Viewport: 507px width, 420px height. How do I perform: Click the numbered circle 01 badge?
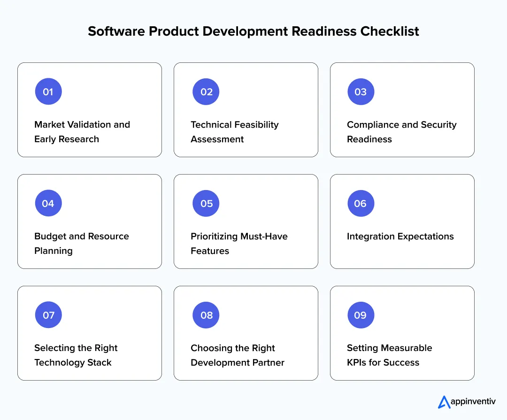pos(48,92)
